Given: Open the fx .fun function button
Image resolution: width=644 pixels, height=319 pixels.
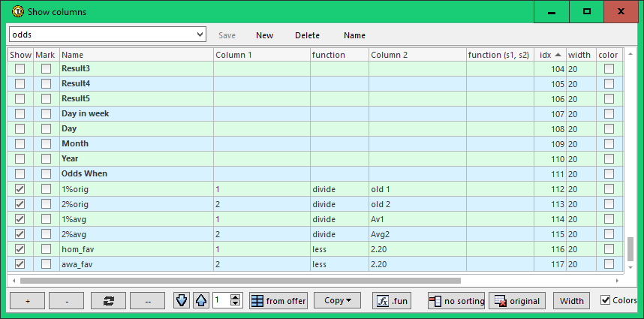Looking at the screenshot, I should click(391, 300).
